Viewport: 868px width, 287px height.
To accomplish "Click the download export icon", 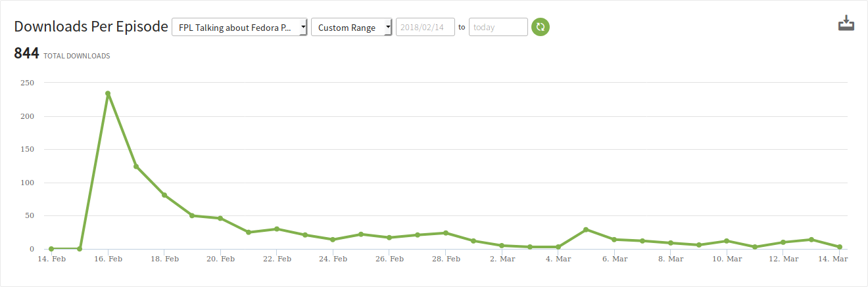I will click(846, 24).
